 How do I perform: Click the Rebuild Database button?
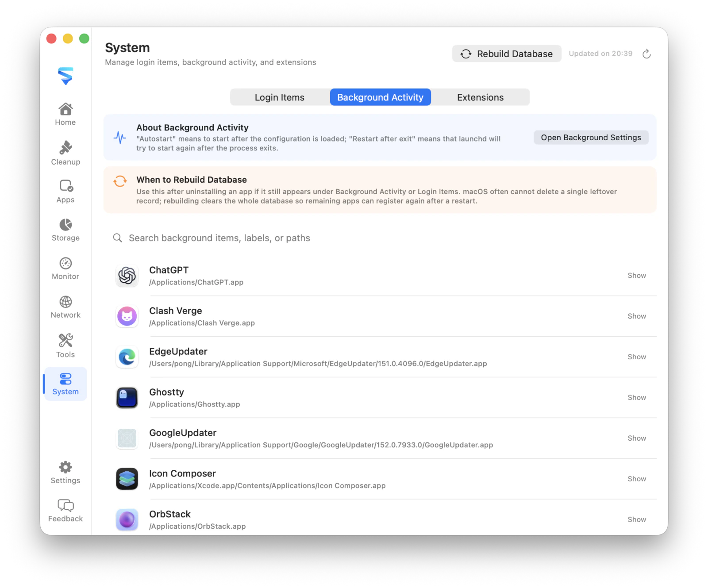[507, 54]
